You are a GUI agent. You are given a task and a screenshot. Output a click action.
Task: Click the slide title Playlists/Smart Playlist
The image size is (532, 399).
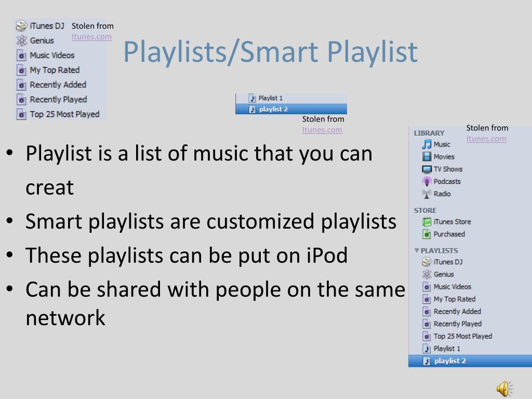click(270, 52)
